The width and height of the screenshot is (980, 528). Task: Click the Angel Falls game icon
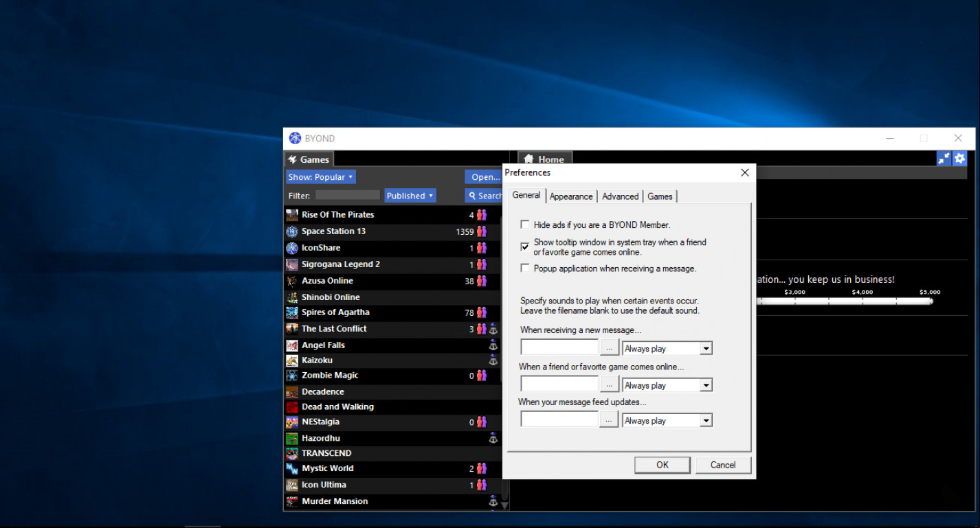click(292, 345)
